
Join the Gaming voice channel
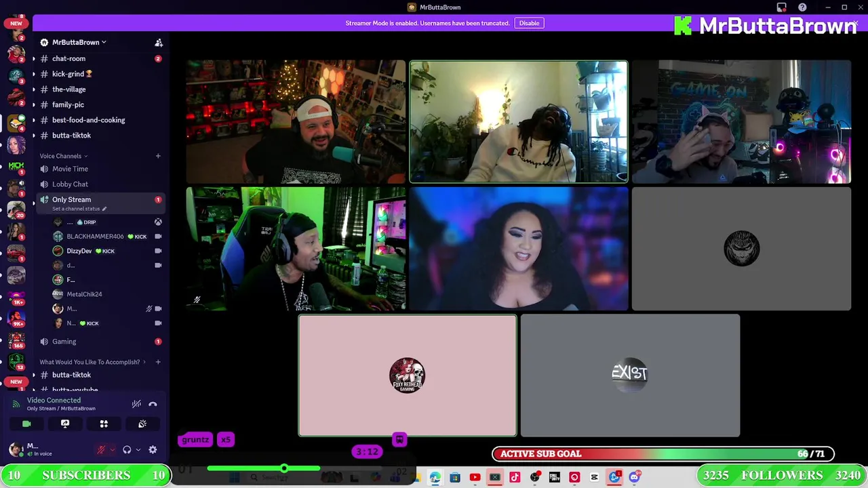pyautogui.click(x=100, y=342)
